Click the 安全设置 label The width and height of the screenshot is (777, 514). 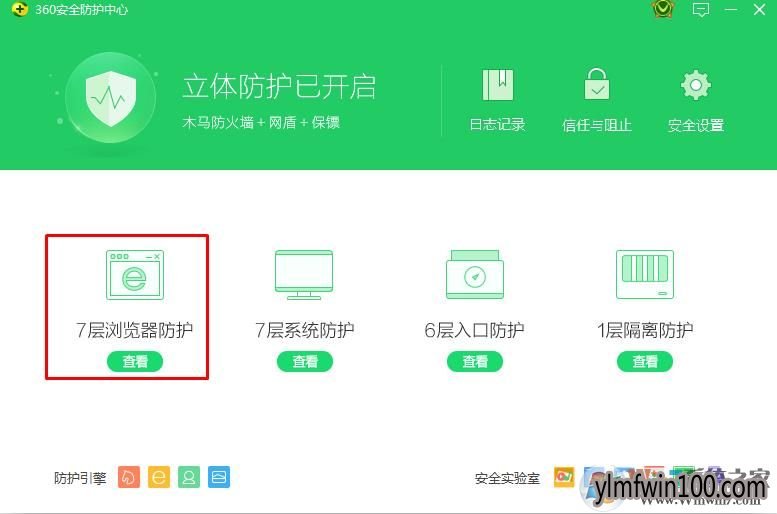696,125
